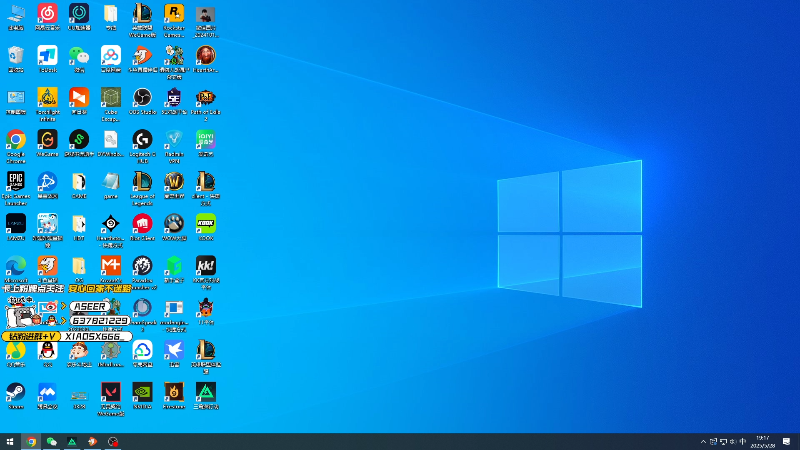This screenshot has height=450, width=800.
Task: Open the 'game' notepad file
Action: (x=111, y=186)
